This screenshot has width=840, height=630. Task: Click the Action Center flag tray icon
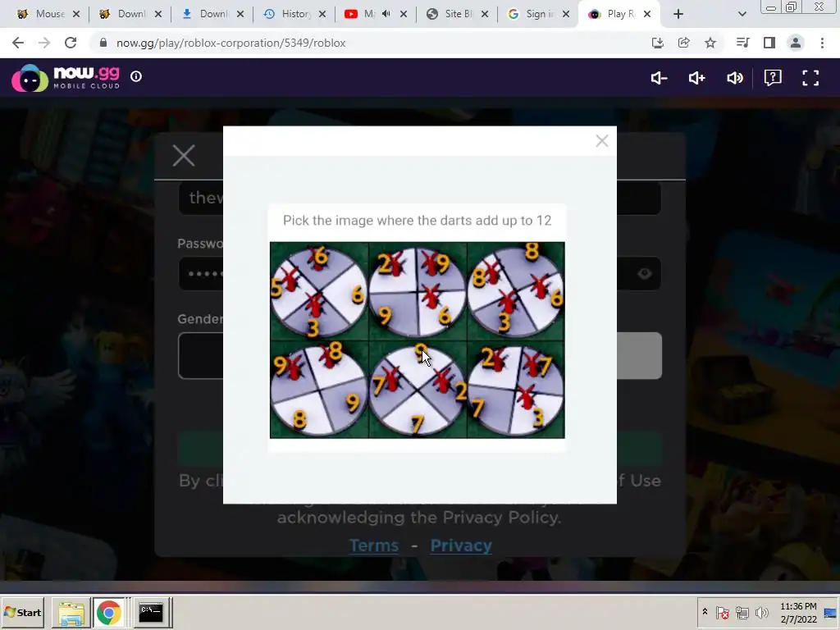tap(722, 612)
